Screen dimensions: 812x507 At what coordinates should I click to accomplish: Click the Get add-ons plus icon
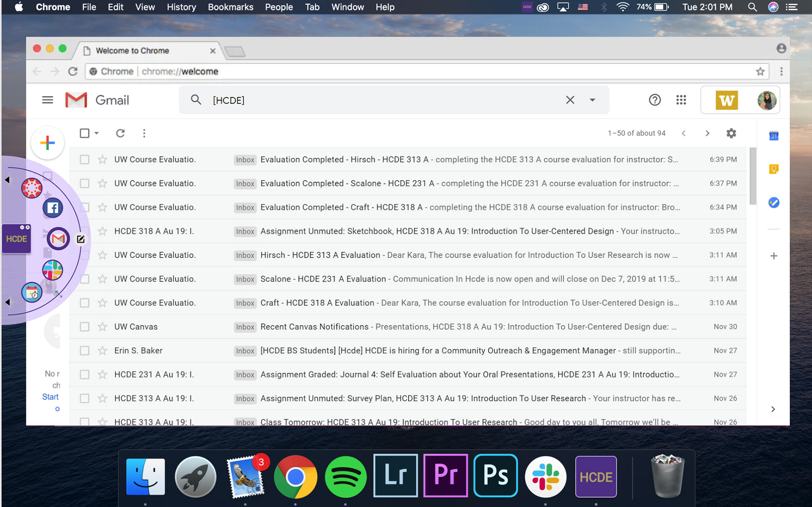(774, 256)
